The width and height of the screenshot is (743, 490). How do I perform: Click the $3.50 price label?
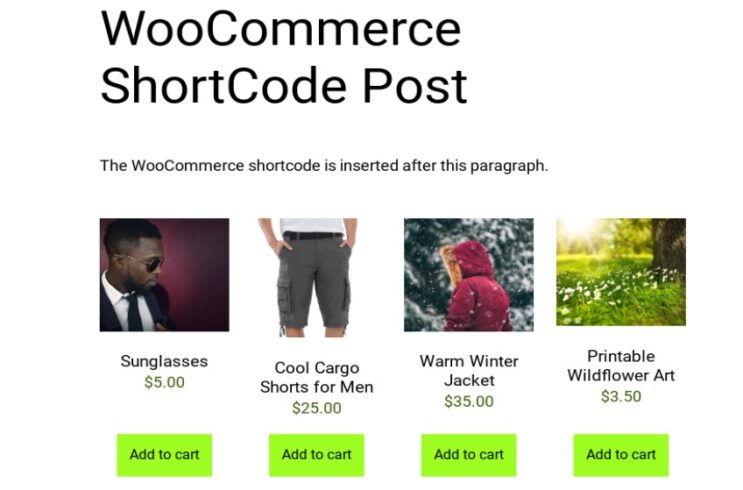point(621,396)
